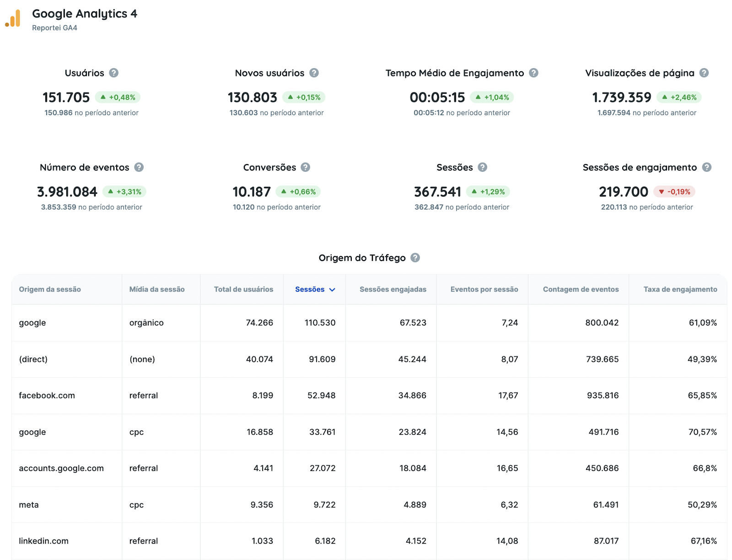Viewport: 732px width, 560px height.
Task: Click the Google Analytics 4 title
Action: click(85, 14)
